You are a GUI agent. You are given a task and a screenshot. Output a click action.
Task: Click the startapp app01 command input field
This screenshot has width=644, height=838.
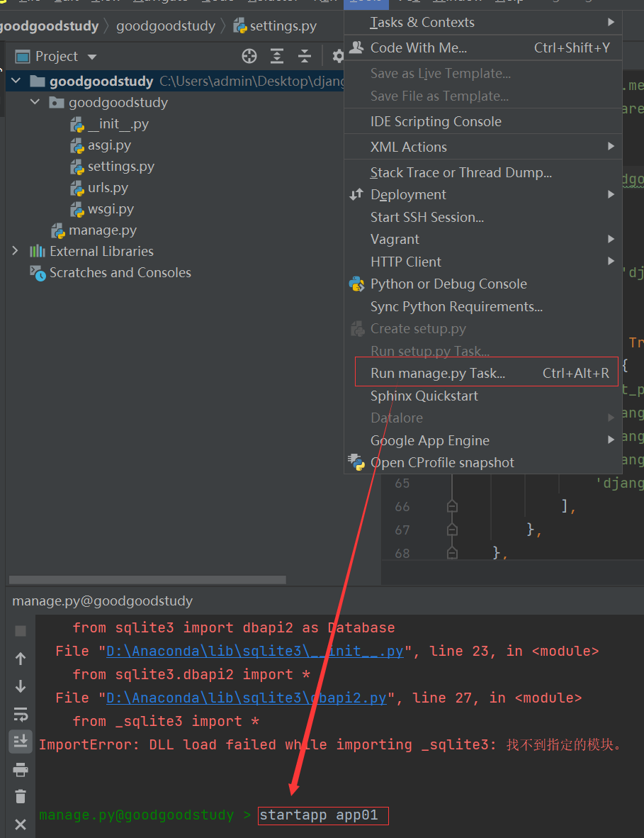coord(323,815)
